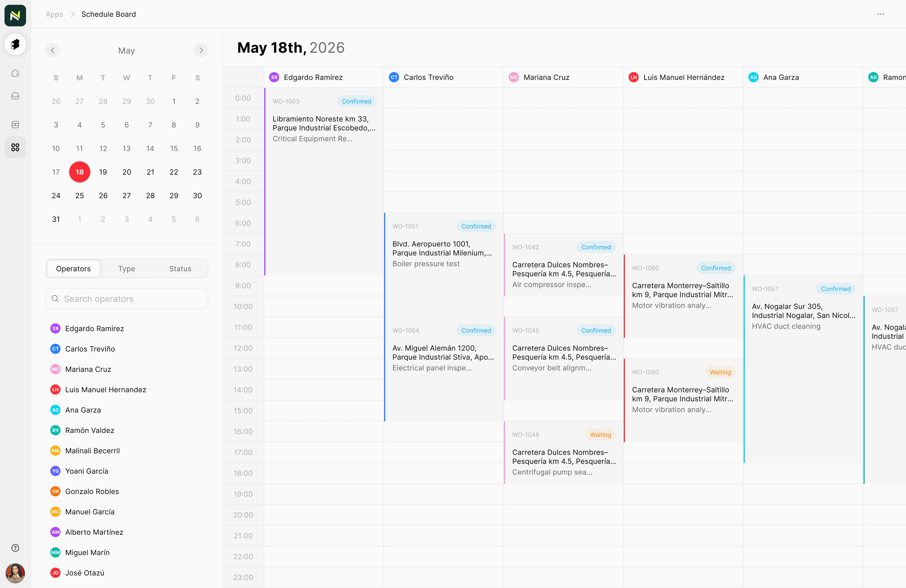906x588 pixels.
Task: Select Ana Garza AG avatar in operator list
Action: coord(56,410)
